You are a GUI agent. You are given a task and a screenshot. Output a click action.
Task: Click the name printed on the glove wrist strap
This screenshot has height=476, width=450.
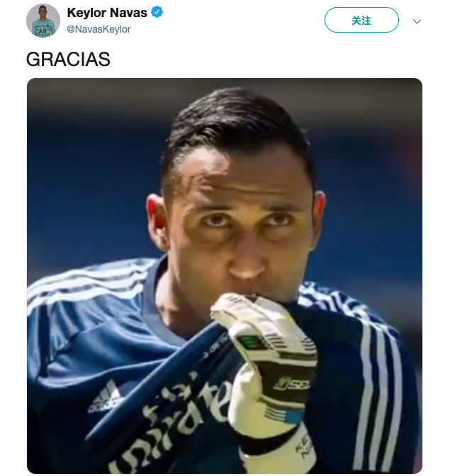303,446
